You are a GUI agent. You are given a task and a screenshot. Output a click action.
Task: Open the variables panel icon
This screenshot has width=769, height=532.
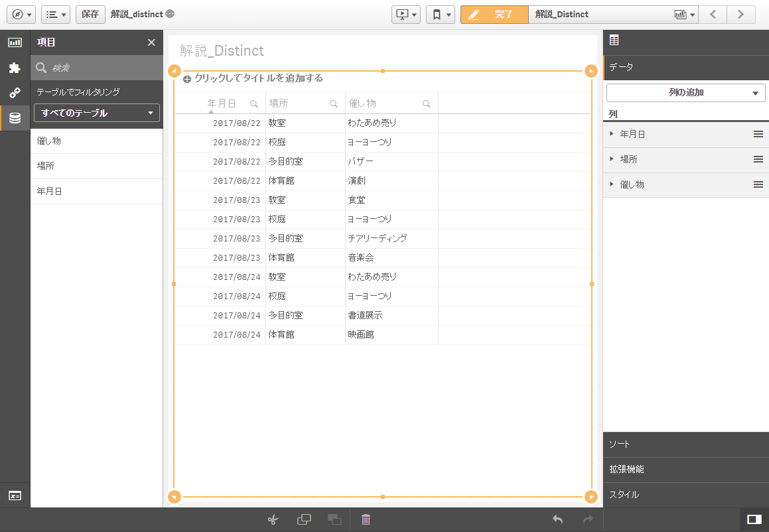click(x=15, y=496)
